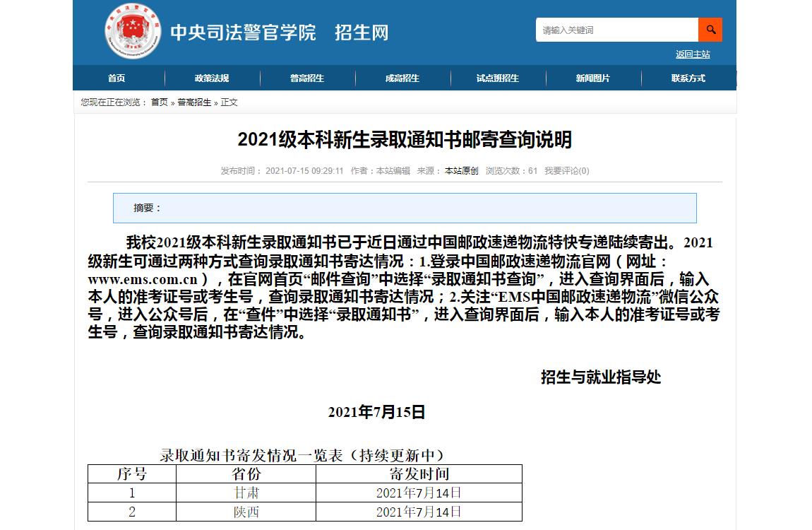
Task: Click the 本站原创 source link
Action: [x=461, y=171]
